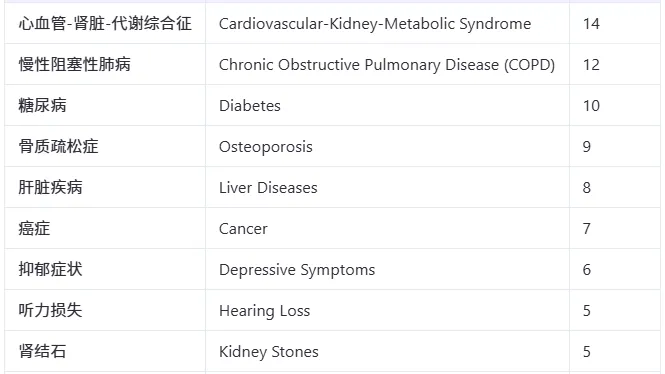Click the Chronic Obstructive Pulmonary Disease (COPD) text

[387, 65]
